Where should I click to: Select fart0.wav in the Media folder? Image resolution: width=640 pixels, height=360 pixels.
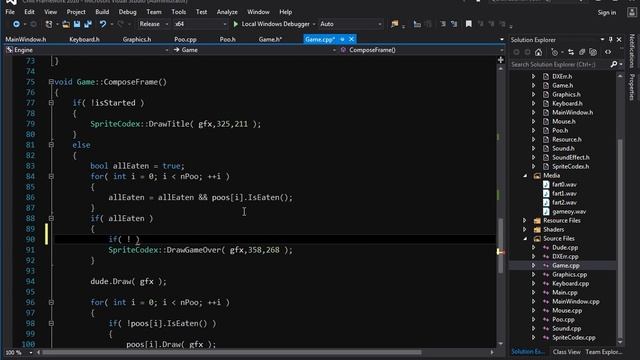564,184
